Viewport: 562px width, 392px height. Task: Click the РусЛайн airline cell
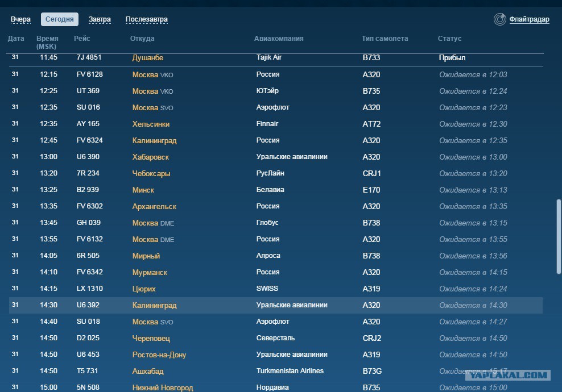tap(270, 173)
